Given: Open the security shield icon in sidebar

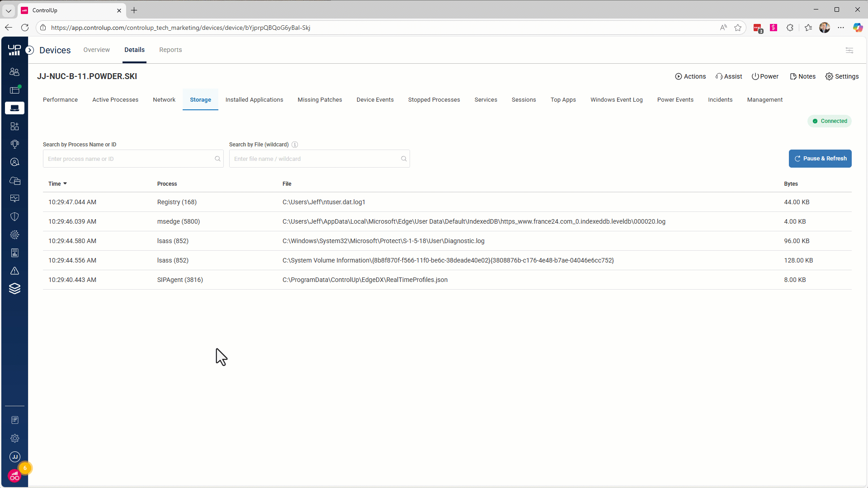Looking at the screenshot, I should pos(15,216).
